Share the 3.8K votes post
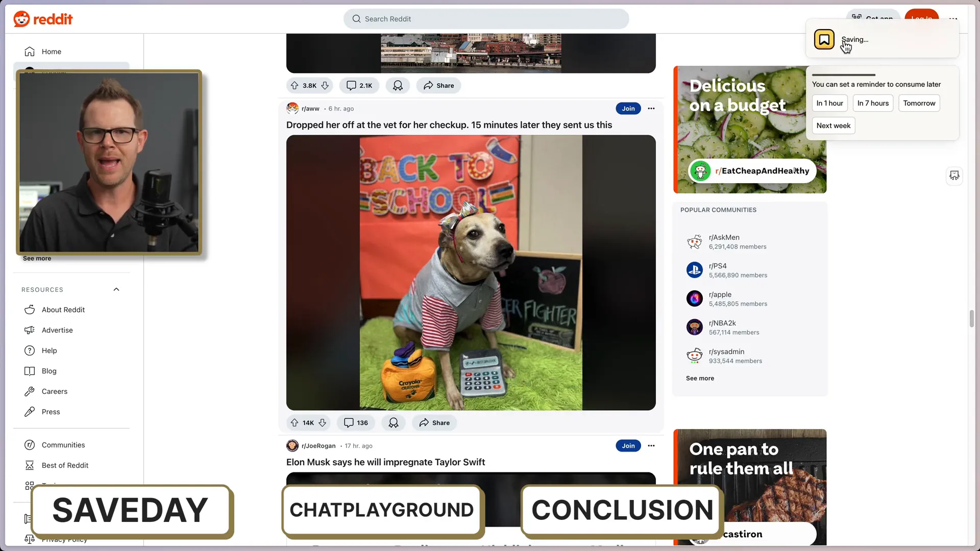The width and height of the screenshot is (980, 551). (438, 86)
